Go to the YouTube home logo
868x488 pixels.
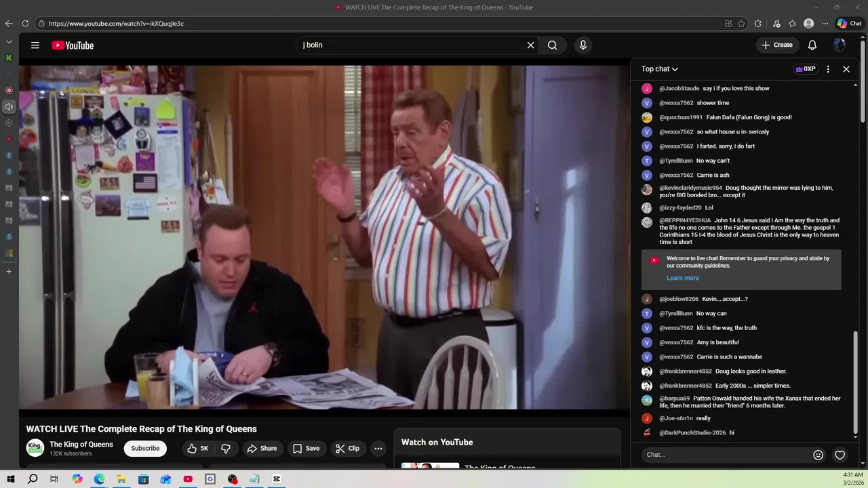73,45
